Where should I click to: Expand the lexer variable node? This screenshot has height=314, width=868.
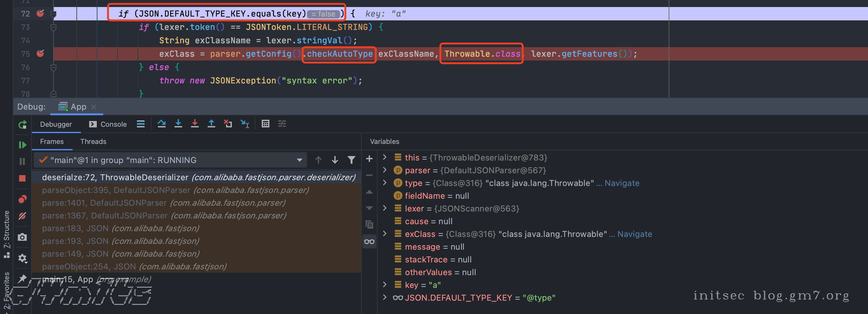coord(385,208)
